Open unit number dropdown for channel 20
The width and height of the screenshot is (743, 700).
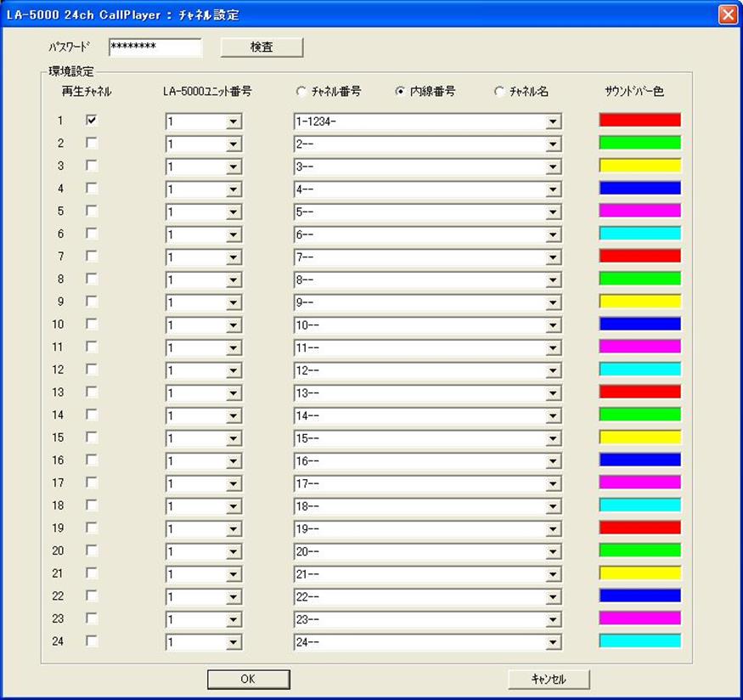234,552
